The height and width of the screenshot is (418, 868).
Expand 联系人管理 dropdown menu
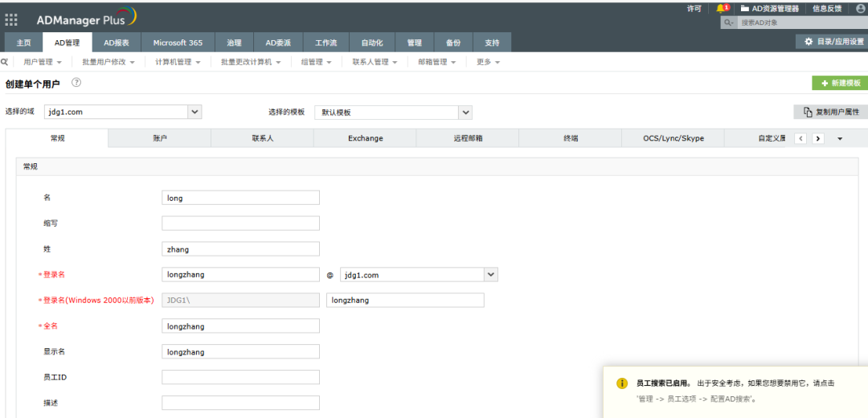click(375, 62)
